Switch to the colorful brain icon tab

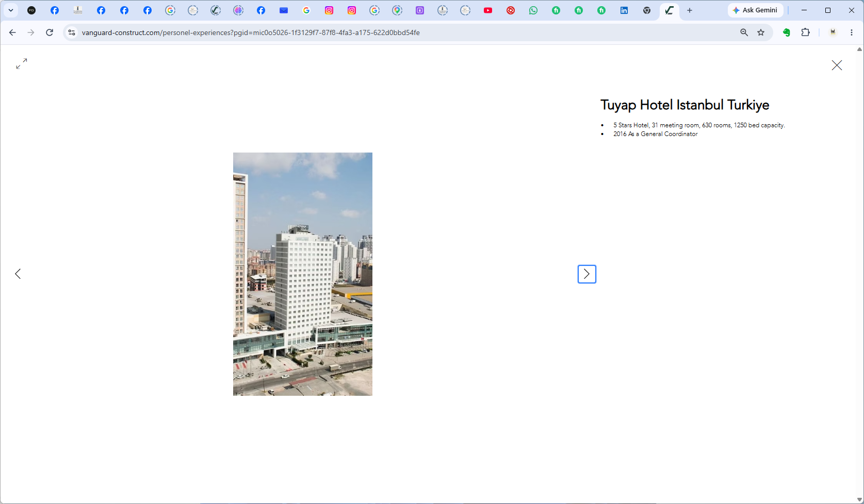pos(238,10)
